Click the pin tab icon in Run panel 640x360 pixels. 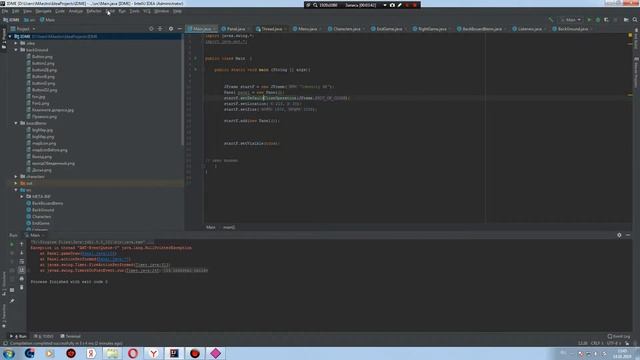coord(12,301)
